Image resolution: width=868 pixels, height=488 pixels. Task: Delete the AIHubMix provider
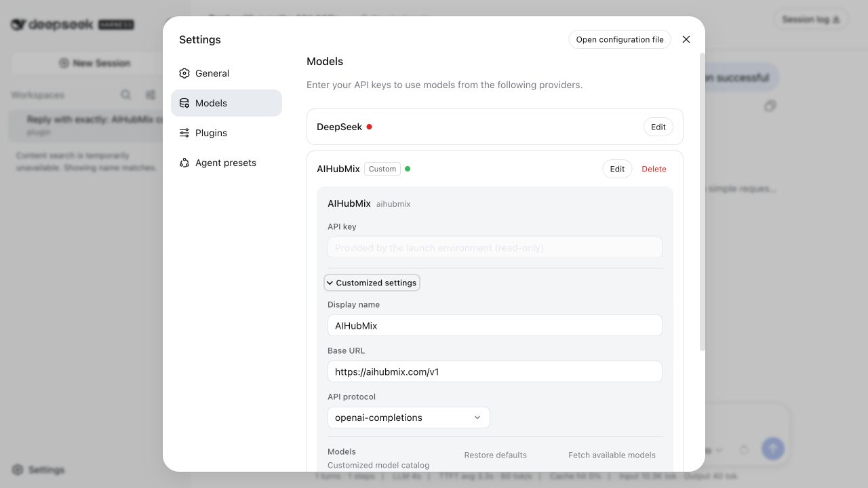click(x=654, y=169)
